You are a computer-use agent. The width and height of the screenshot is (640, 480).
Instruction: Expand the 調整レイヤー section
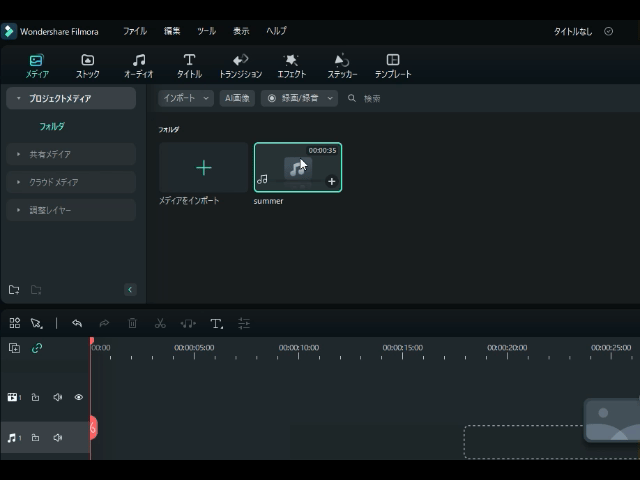tap(18, 210)
